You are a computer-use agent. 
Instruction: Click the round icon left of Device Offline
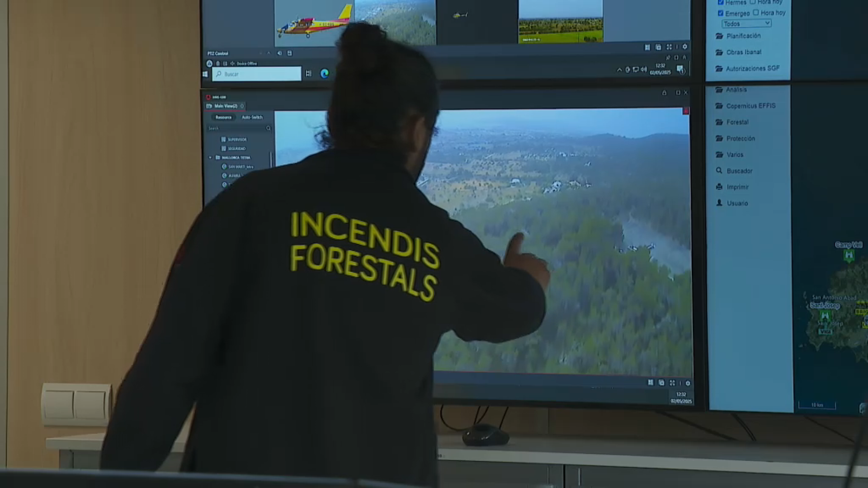209,63
